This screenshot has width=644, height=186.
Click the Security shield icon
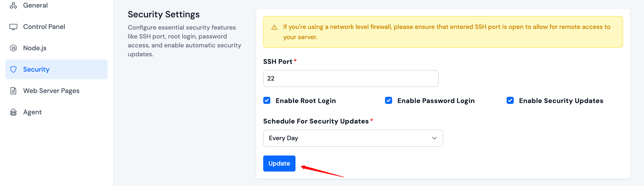pos(13,69)
